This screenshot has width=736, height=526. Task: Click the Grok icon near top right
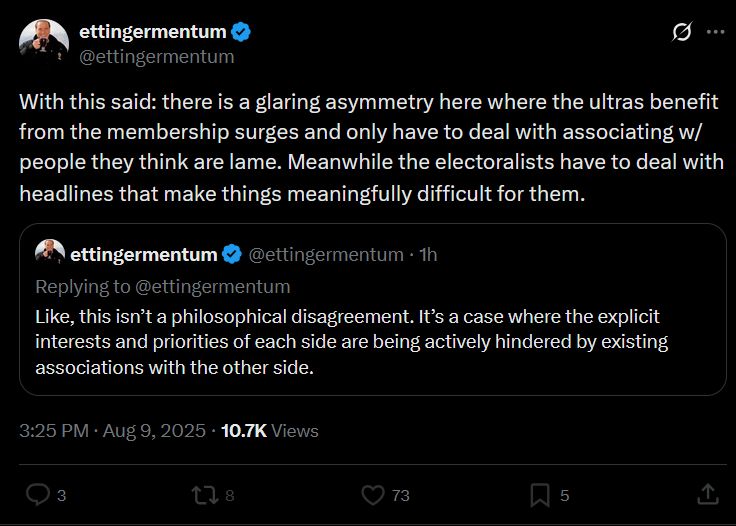(x=681, y=32)
